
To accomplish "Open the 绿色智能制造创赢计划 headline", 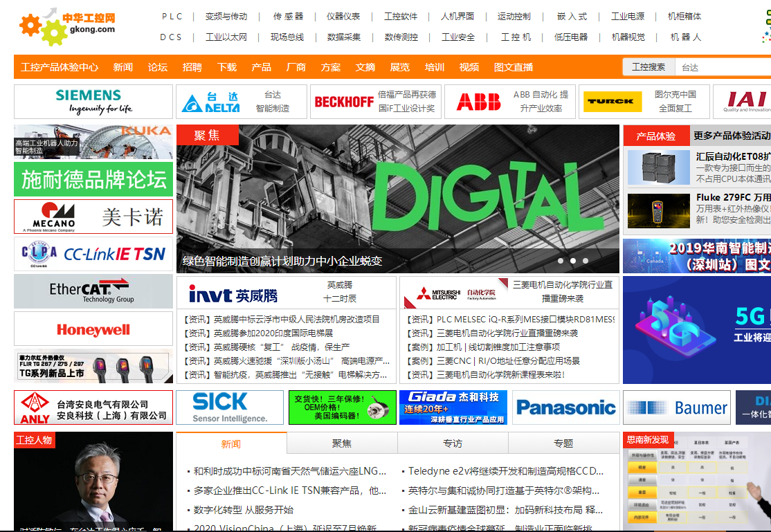I will (282, 261).
